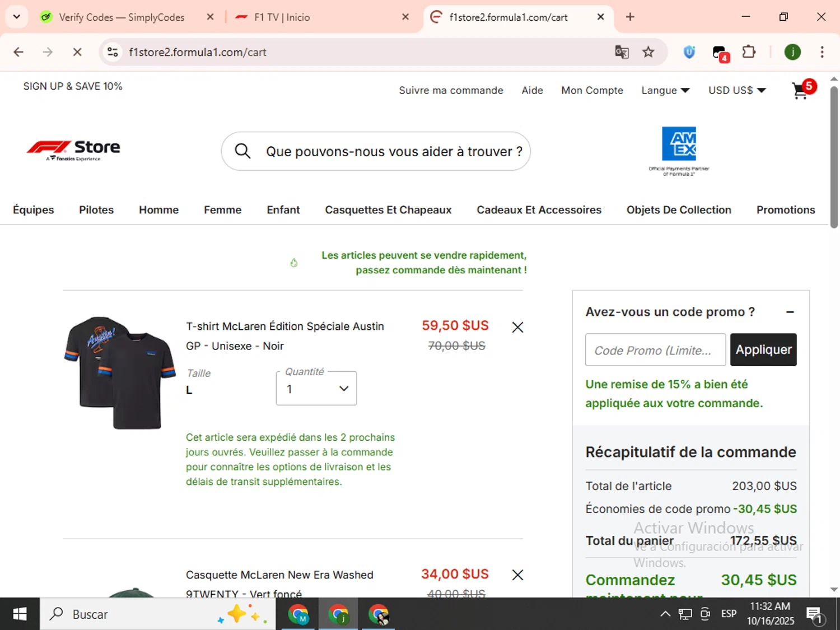The image size is (840, 630).
Task: Open the Windows notification center
Action: click(x=815, y=615)
